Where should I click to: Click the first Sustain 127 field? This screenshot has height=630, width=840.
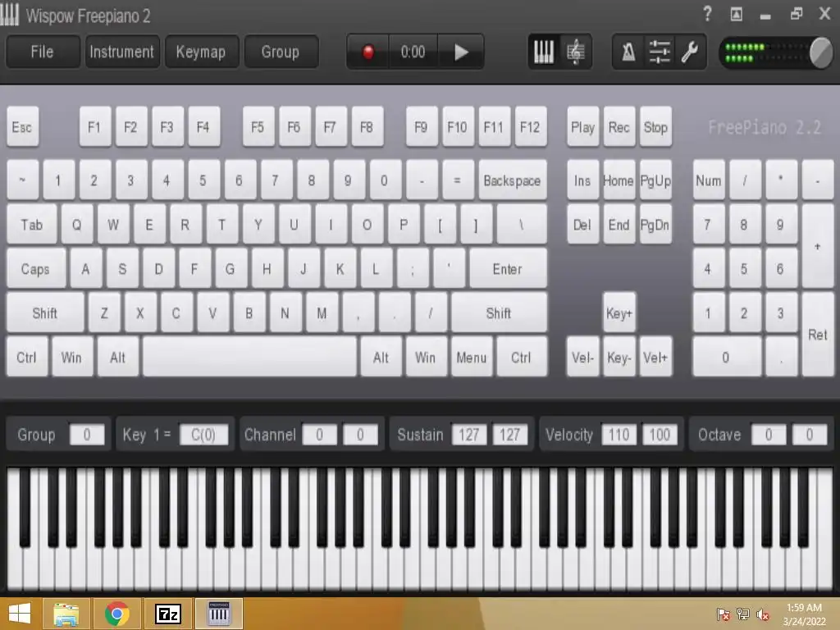468,435
